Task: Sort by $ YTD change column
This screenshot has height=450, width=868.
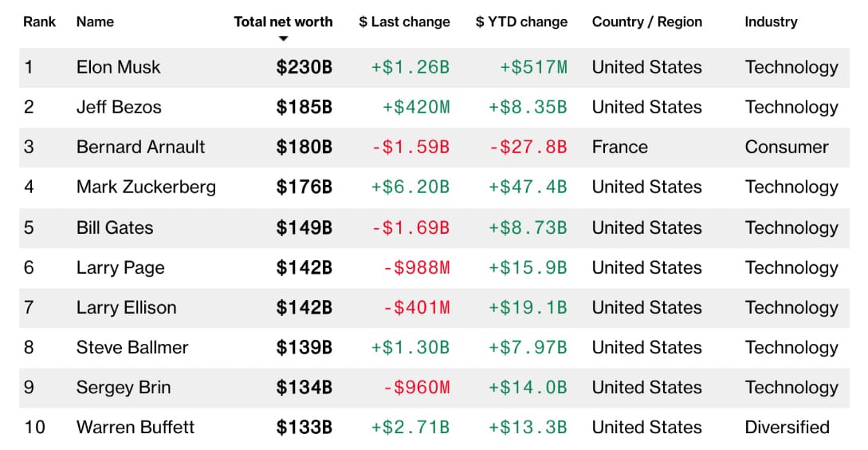Action: pyautogui.click(x=521, y=22)
